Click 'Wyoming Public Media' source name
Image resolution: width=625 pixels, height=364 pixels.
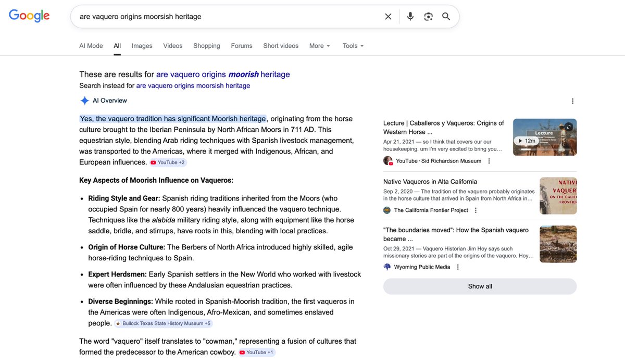[x=422, y=267]
